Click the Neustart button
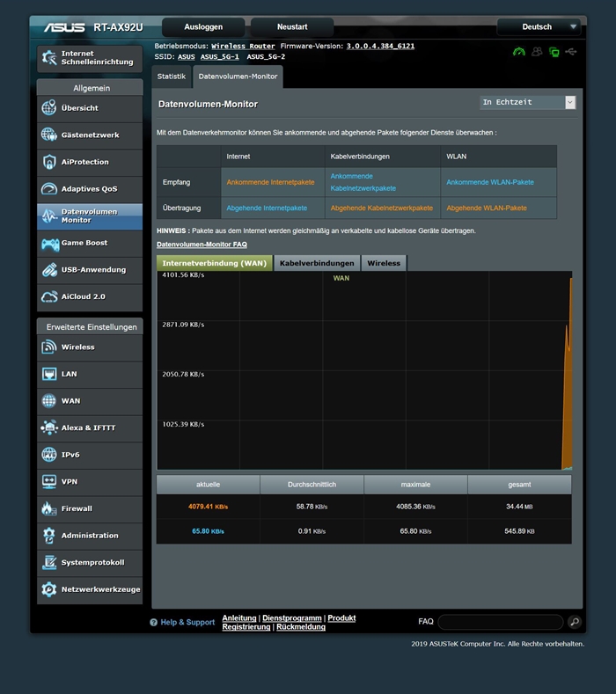The height and width of the screenshot is (694, 616). pyautogui.click(x=292, y=27)
